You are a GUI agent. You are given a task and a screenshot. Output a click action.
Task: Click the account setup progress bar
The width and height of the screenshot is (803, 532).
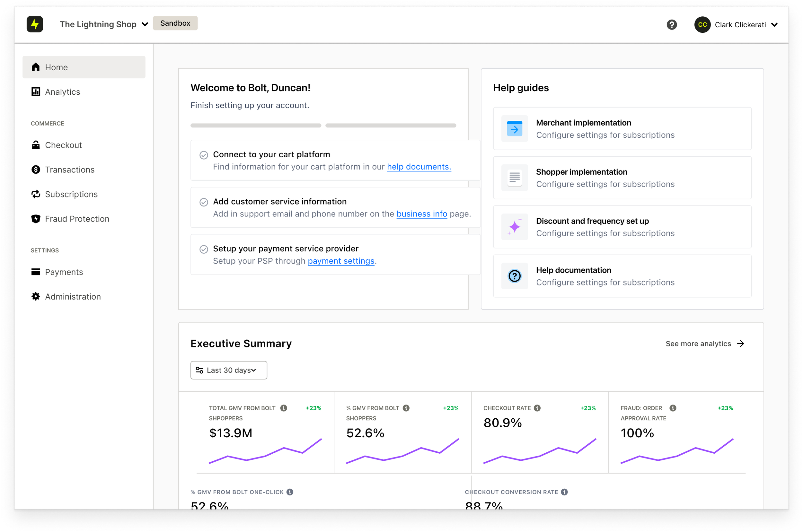point(322,125)
